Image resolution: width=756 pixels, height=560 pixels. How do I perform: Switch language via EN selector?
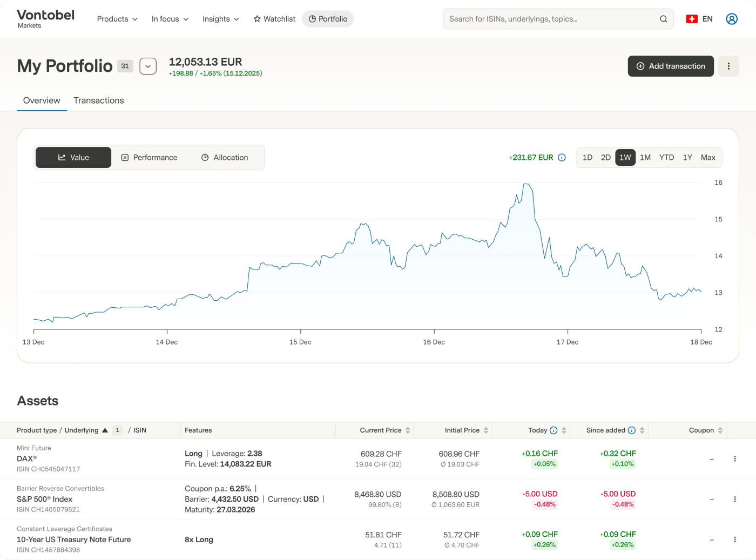pos(707,19)
